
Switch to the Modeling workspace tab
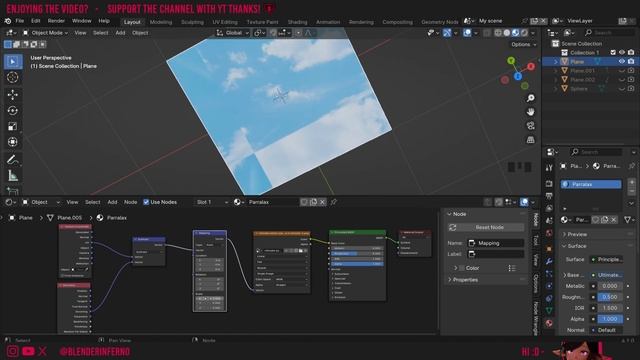point(161,22)
